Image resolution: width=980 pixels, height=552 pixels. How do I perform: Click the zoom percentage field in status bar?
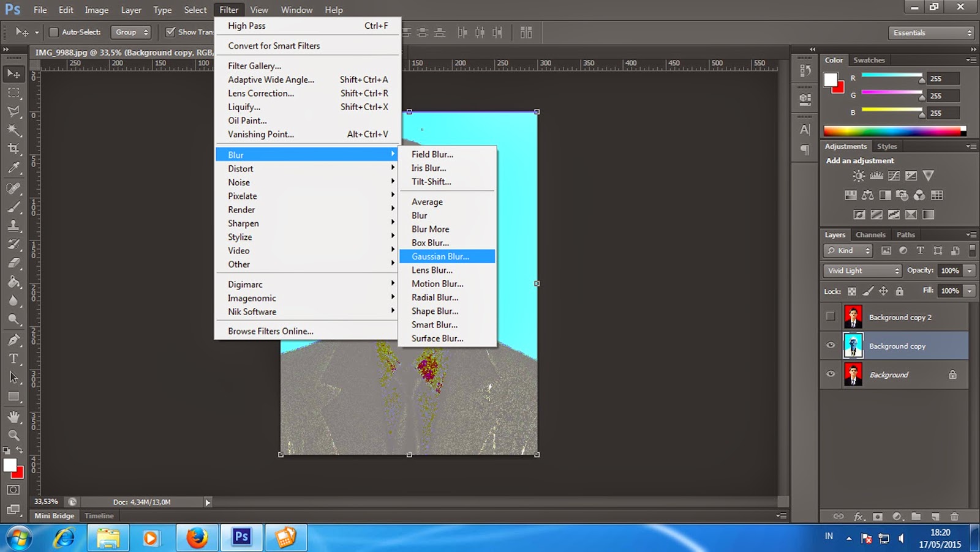point(47,502)
